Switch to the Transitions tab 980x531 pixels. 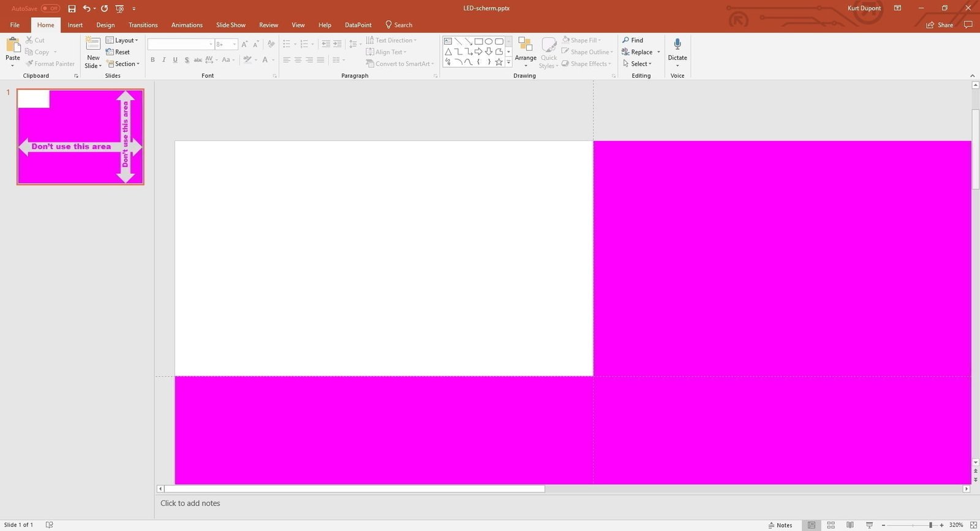[143, 25]
